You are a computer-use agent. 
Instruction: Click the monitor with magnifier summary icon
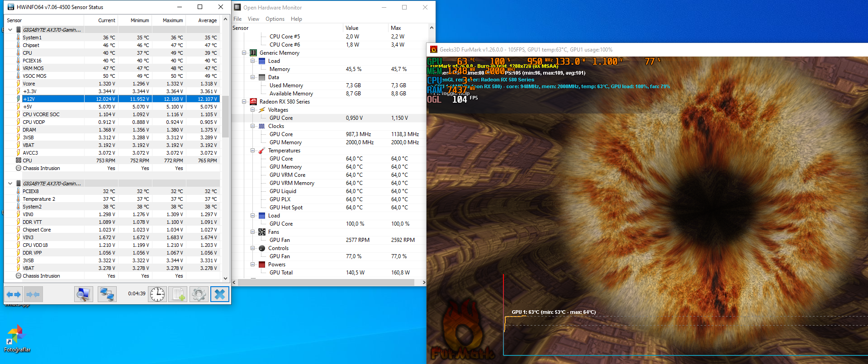pyautogui.click(x=84, y=294)
